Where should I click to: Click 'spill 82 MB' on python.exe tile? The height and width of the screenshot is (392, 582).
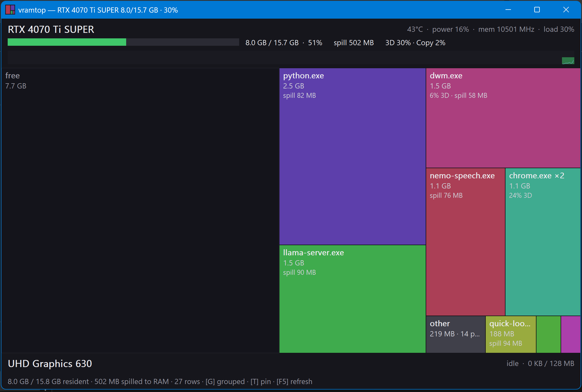300,96
